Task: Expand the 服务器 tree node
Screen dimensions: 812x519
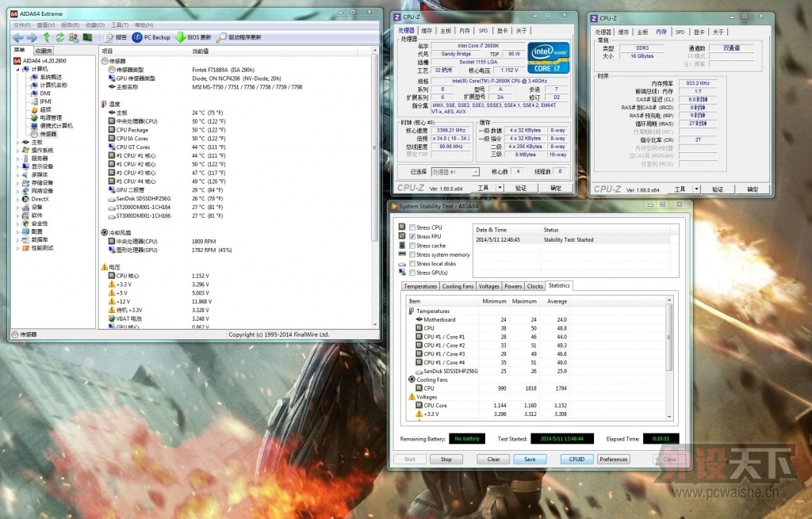Action: point(17,158)
